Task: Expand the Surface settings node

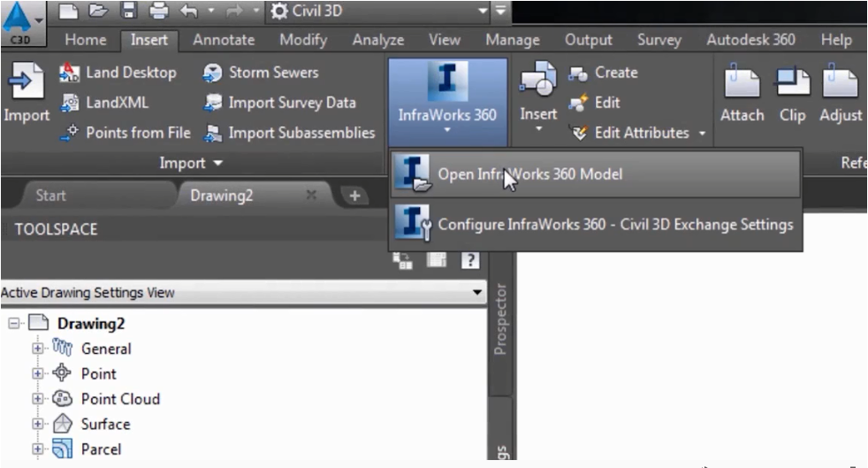Action: (x=37, y=424)
